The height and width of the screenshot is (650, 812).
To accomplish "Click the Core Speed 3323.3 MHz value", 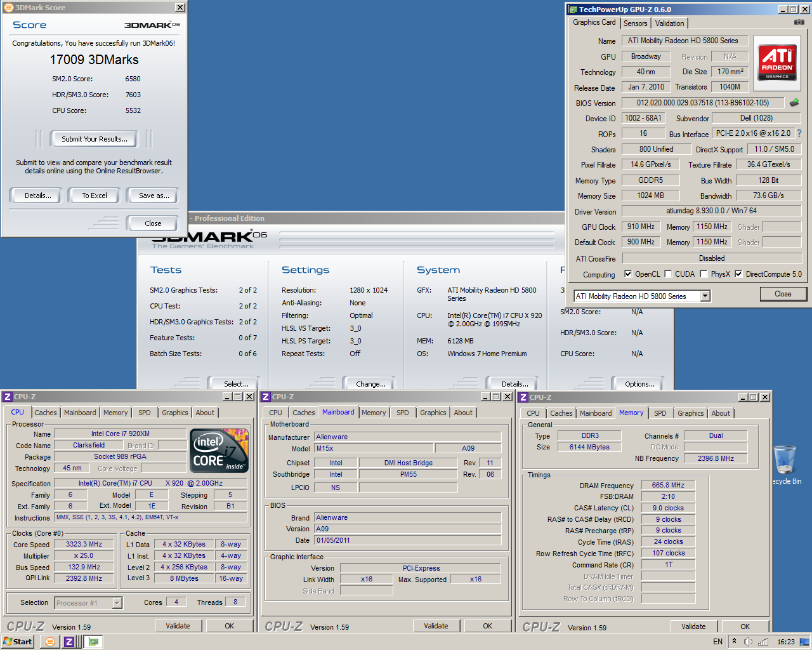I will coord(84,545).
